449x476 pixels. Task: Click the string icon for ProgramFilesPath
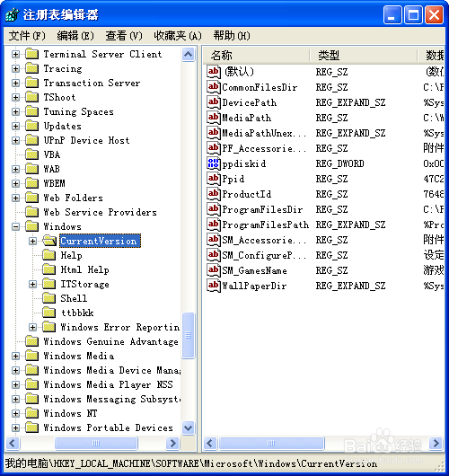(x=214, y=225)
